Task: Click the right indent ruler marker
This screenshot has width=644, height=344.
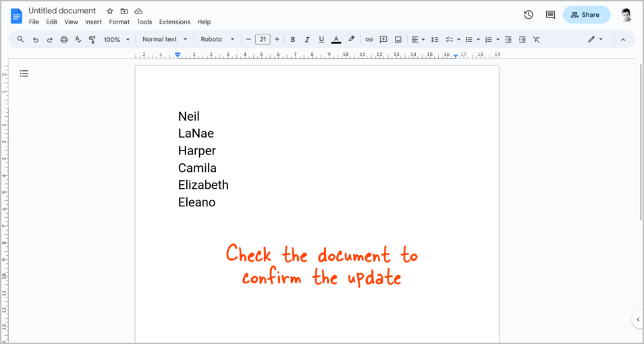Action: click(x=456, y=56)
